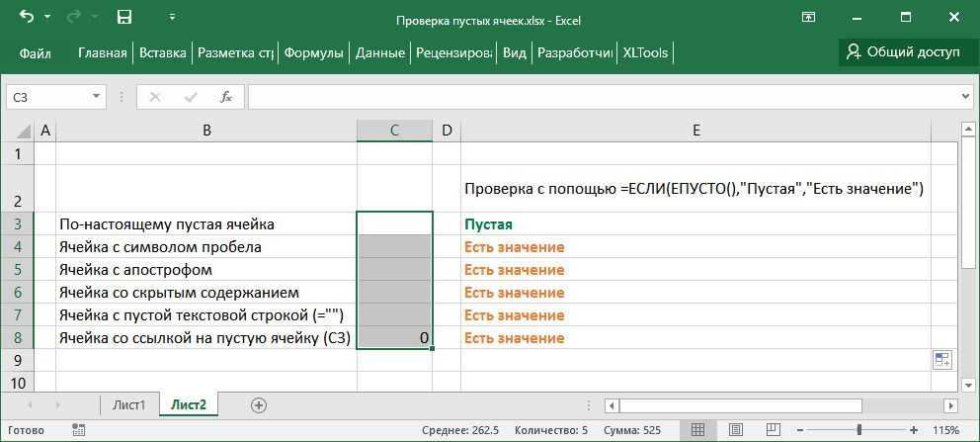Click the Insert Function fx icon

click(x=226, y=97)
